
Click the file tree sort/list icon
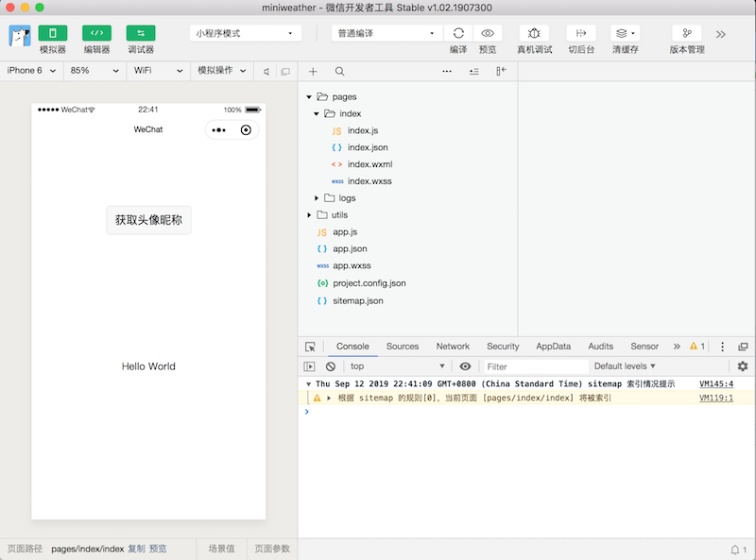click(x=474, y=72)
